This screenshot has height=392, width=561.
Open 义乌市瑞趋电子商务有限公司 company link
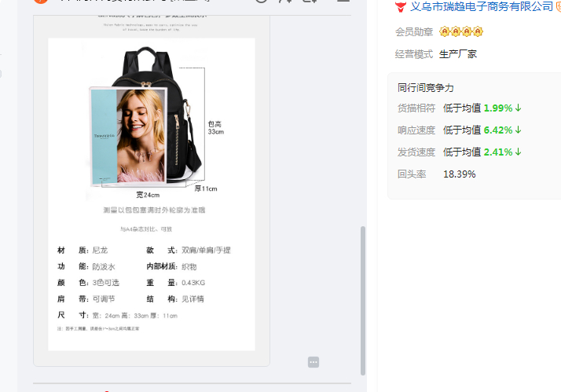pos(481,6)
